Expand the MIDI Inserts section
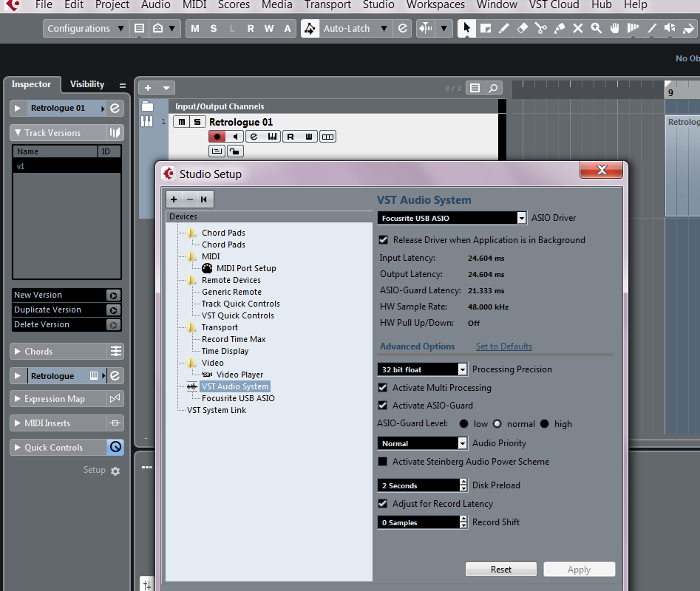The image size is (700, 591). pyautogui.click(x=18, y=423)
